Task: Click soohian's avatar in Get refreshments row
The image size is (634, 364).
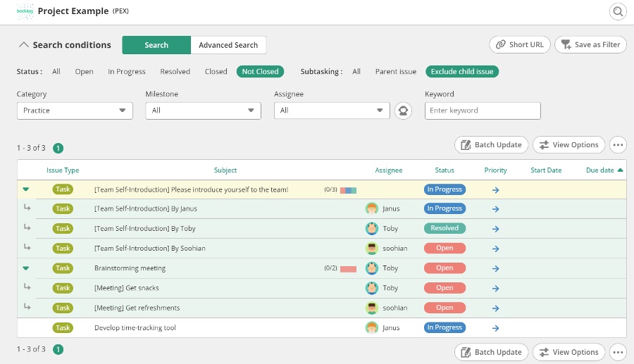Action: (x=371, y=308)
